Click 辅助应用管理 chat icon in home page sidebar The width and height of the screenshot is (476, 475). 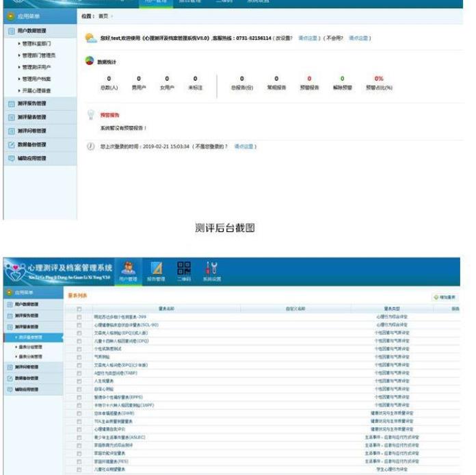11,158
